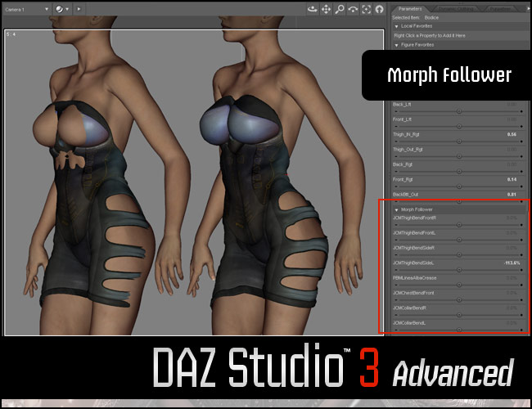Viewport: 532px width, 409px height.
Task: Collapse the Figure Favorites group
Action: tap(396, 45)
